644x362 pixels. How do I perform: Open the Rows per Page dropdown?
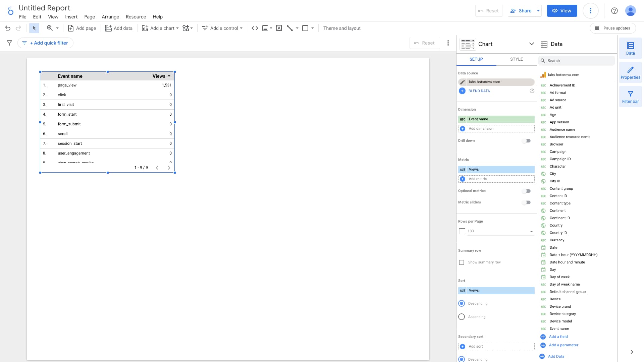[500, 231]
